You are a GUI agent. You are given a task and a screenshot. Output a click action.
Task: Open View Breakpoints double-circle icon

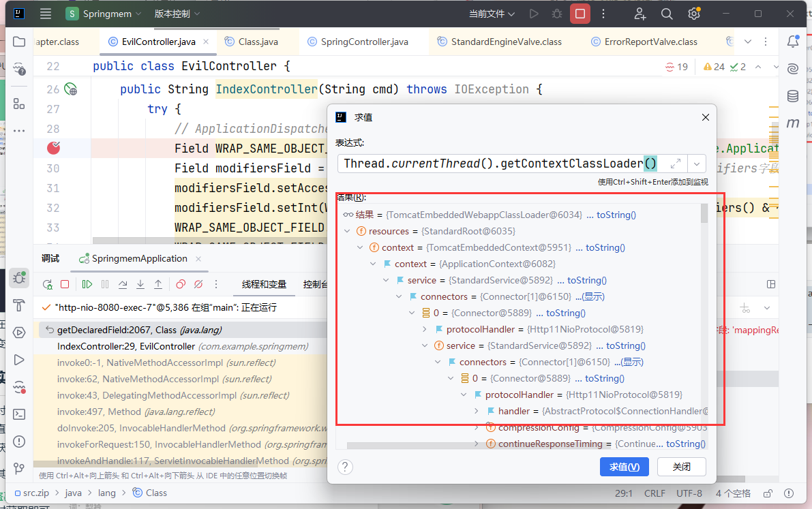coord(181,284)
